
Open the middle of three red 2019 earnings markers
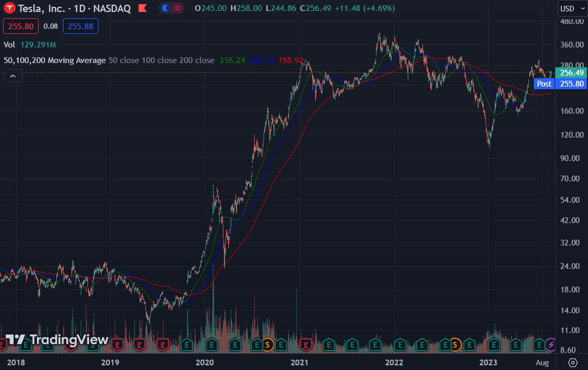[x=140, y=344]
